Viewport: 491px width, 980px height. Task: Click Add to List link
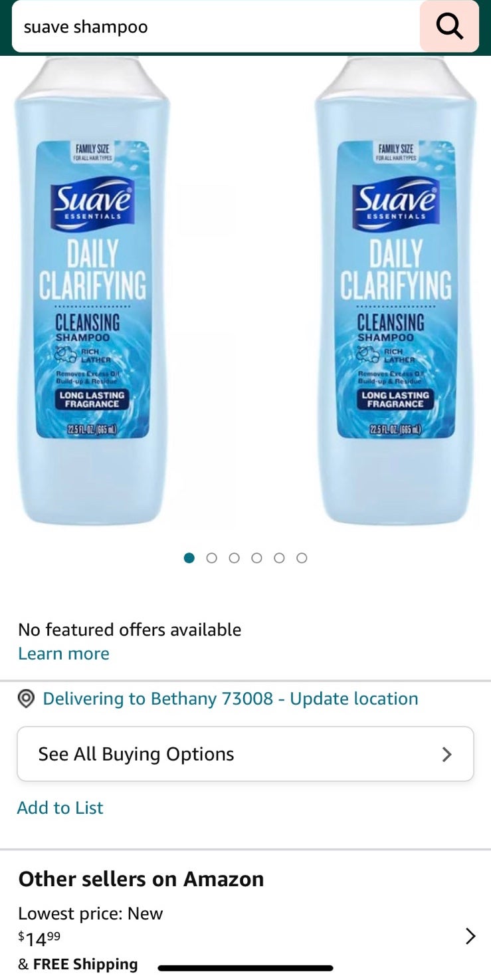point(60,808)
